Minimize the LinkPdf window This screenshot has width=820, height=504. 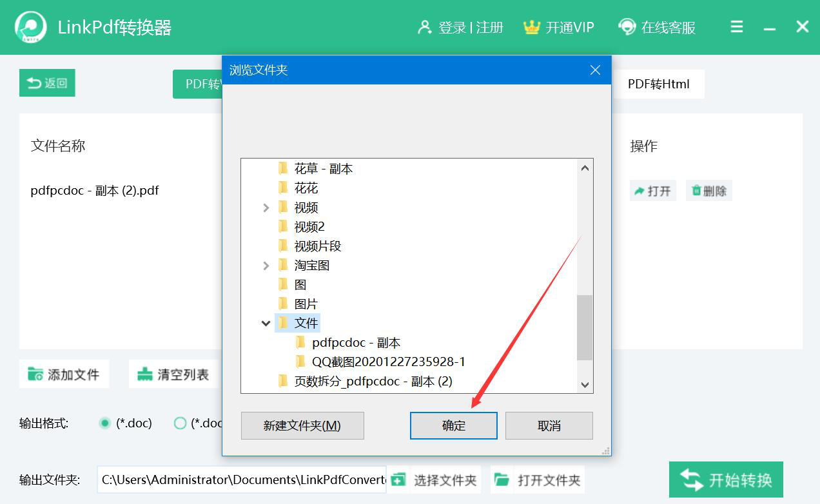tap(769, 29)
